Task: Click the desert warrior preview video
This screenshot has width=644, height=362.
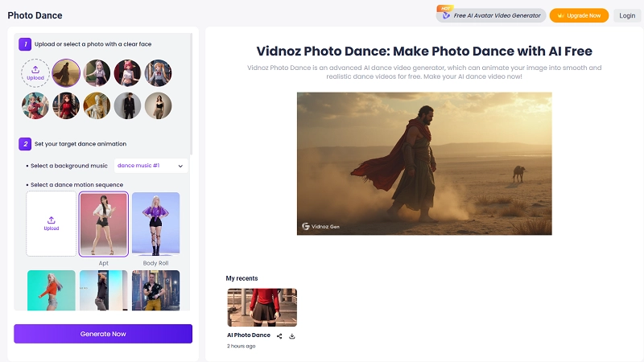Action: (x=424, y=163)
